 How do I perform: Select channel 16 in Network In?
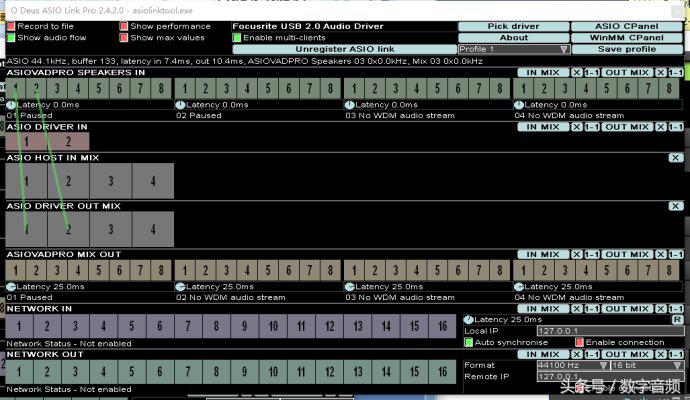[x=441, y=326]
